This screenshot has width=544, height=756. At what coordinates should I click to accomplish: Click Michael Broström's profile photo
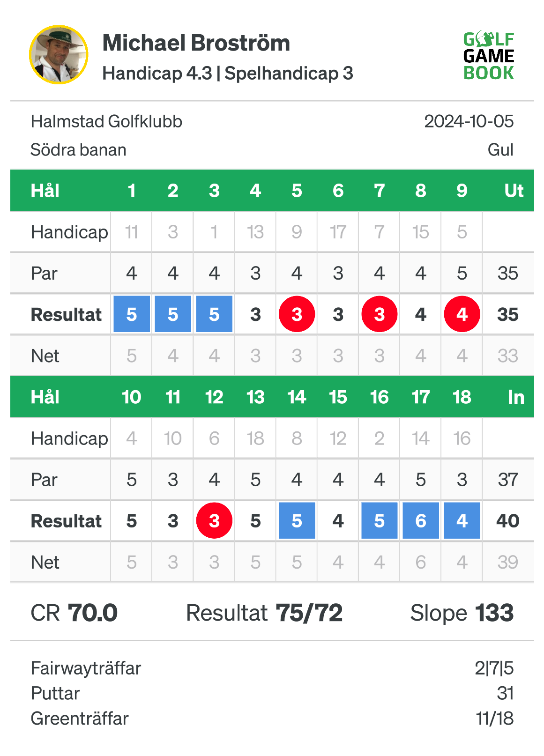pyautogui.click(x=59, y=55)
